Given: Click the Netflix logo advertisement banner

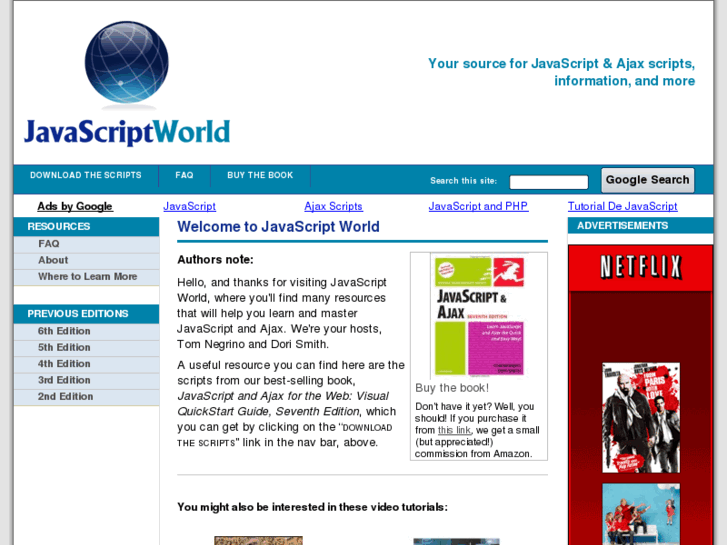Looking at the screenshot, I should tap(641, 268).
